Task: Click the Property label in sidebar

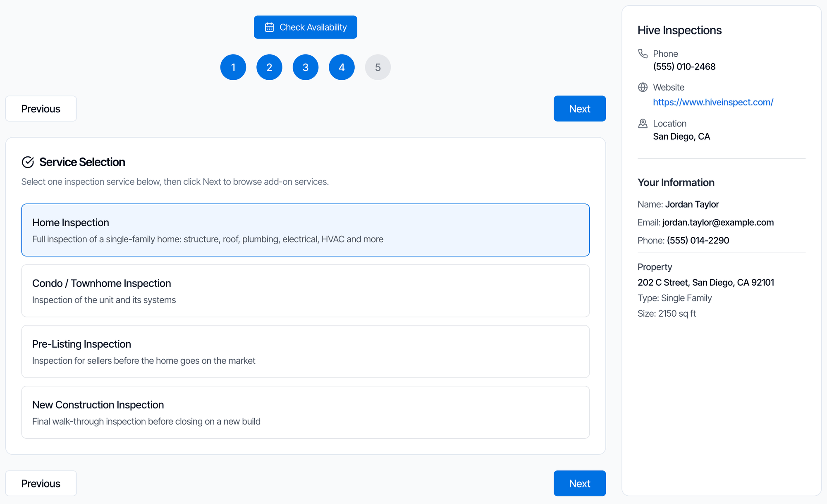Action: [x=655, y=267]
